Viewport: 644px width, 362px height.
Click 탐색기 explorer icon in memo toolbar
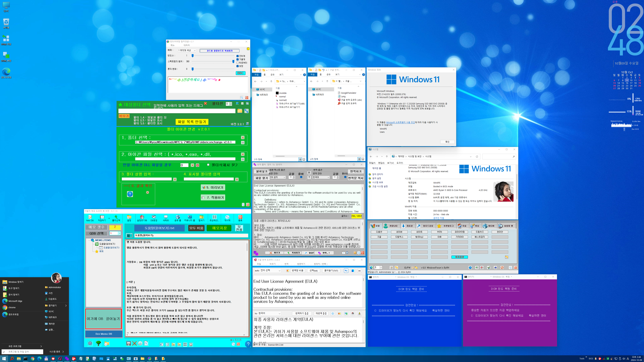pyautogui.click(x=201, y=218)
